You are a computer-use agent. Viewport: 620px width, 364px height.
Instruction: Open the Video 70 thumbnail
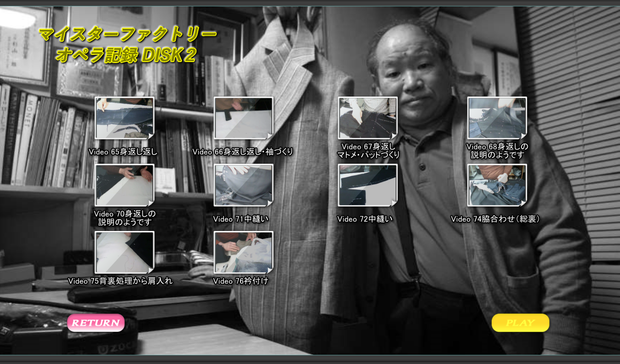point(124,185)
